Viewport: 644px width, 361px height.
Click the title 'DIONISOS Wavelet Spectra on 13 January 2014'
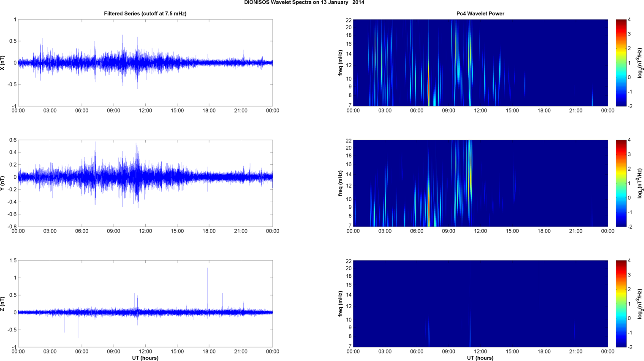[x=304, y=3]
